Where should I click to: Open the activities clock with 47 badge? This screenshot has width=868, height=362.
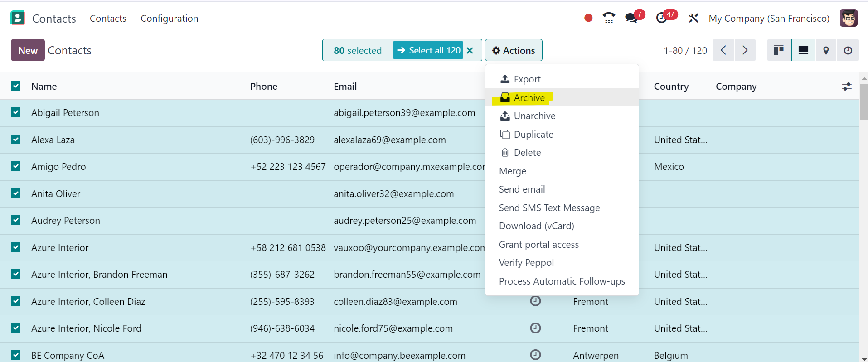click(x=662, y=19)
